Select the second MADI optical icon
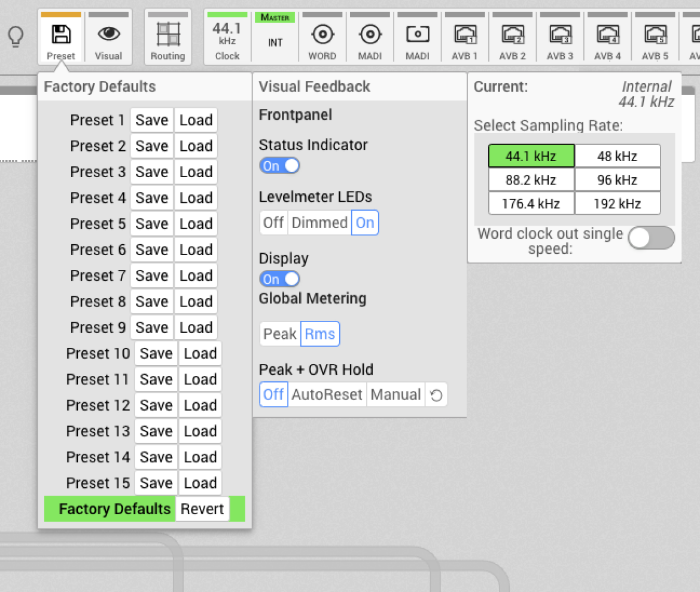This screenshot has height=592, width=700. tap(418, 34)
